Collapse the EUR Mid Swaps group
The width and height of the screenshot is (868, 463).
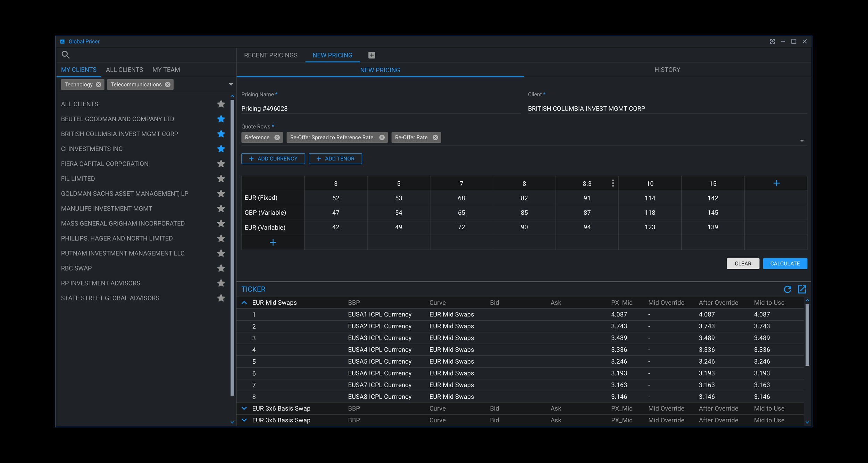pyautogui.click(x=244, y=303)
